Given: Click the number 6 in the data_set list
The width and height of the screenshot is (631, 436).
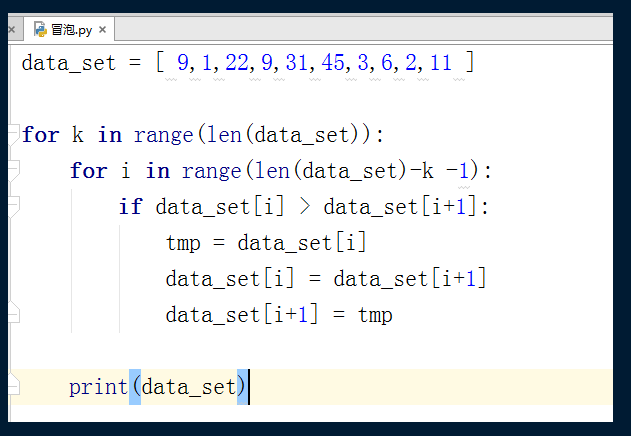Looking at the screenshot, I should pyautogui.click(x=386, y=63).
